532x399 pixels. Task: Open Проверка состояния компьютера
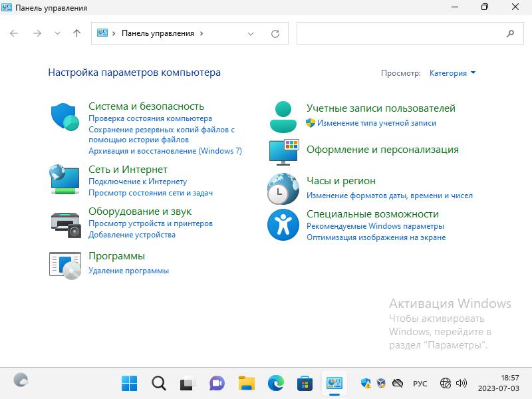(150, 118)
